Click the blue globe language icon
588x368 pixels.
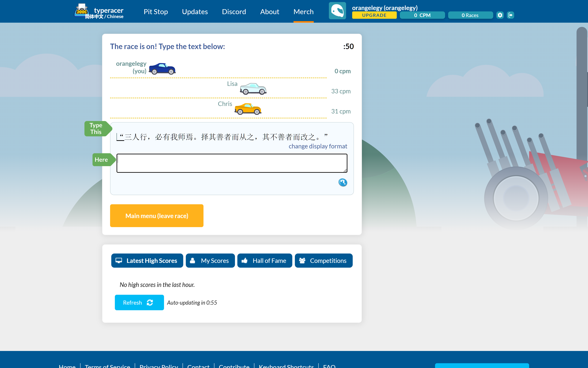[x=343, y=182]
